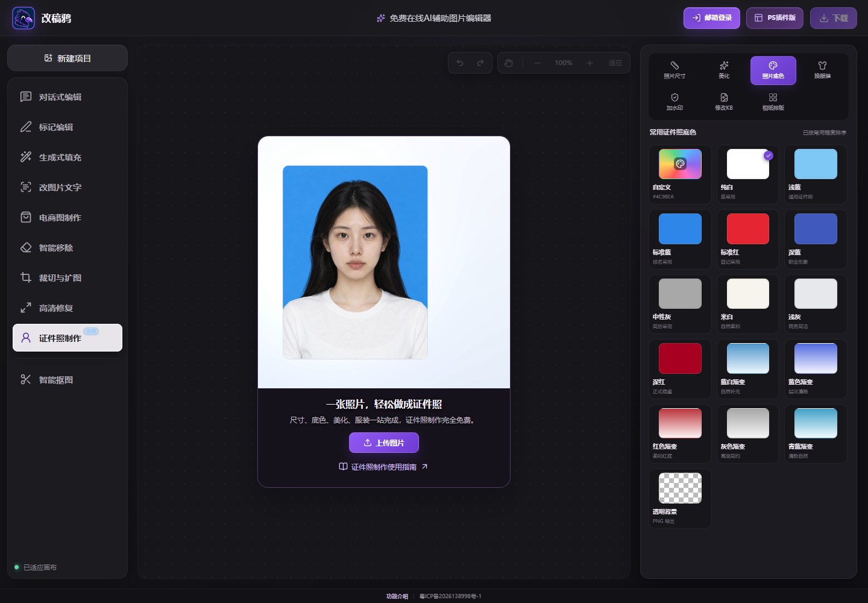Select the 蓝白渐变 gradient swatch

[748, 369]
